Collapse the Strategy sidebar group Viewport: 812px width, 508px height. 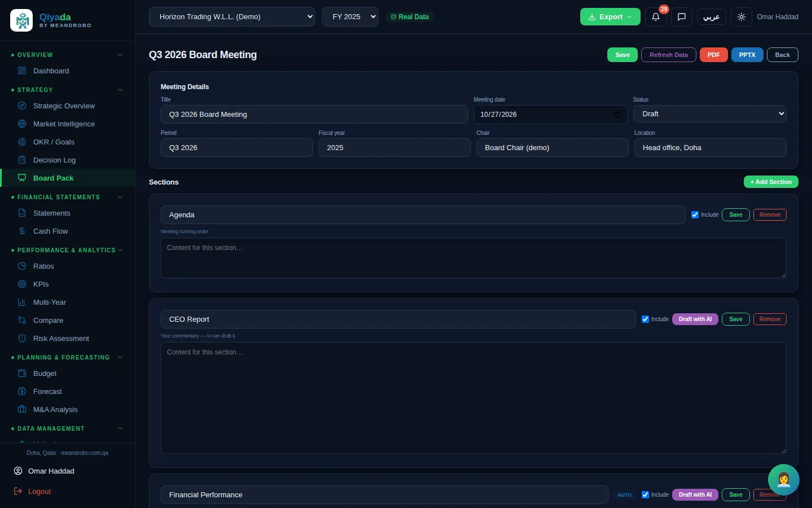[x=120, y=90]
